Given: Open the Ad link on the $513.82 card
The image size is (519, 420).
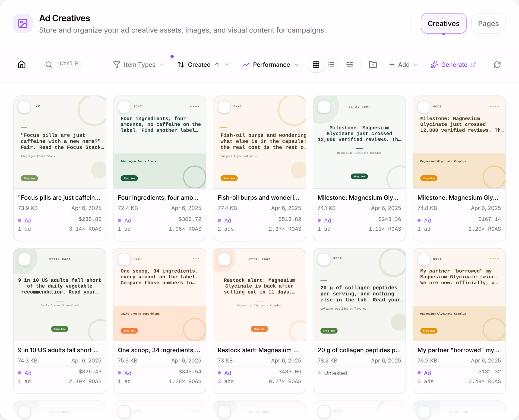Looking at the screenshot, I should pos(228,221).
